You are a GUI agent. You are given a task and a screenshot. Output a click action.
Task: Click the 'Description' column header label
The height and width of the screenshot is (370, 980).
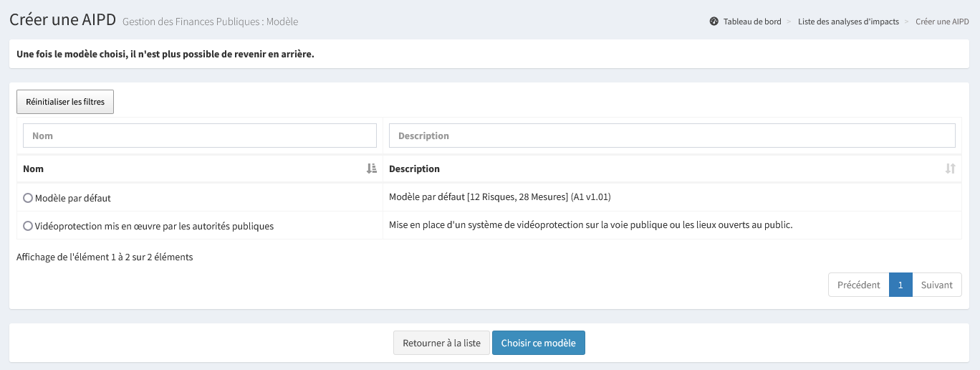pyautogui.click(x=414, y=169)
